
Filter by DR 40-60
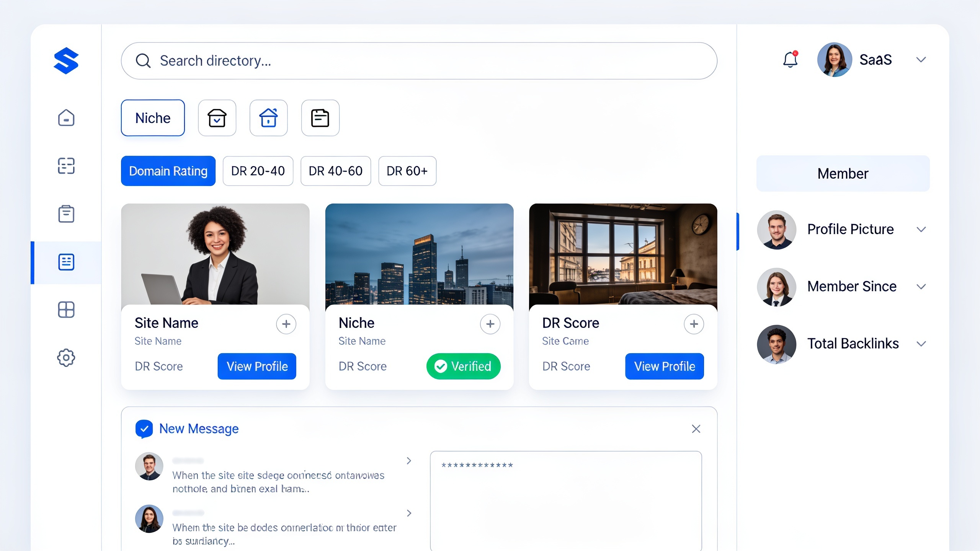point(336,171)
